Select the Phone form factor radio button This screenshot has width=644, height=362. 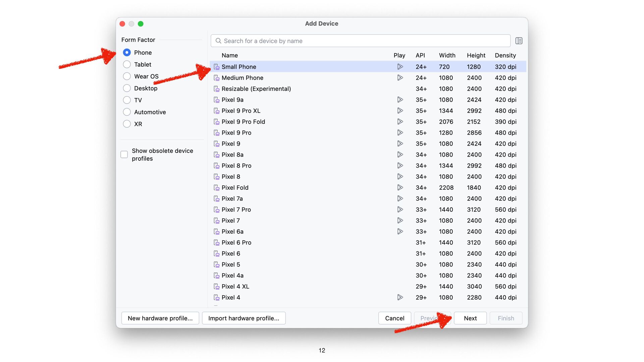tap(127, 53)
